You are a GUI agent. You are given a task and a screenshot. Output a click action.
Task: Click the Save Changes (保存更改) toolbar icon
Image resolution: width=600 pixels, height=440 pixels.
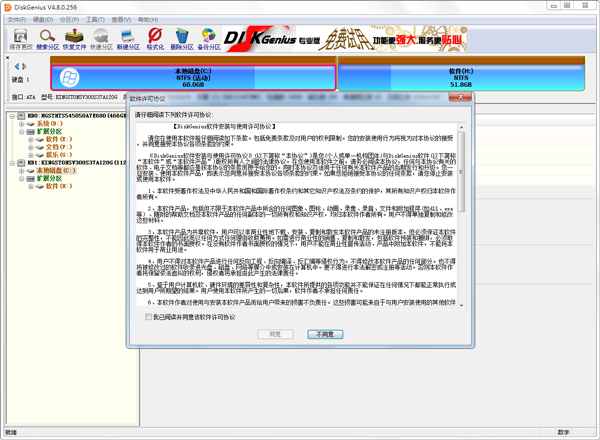point(19,38)
